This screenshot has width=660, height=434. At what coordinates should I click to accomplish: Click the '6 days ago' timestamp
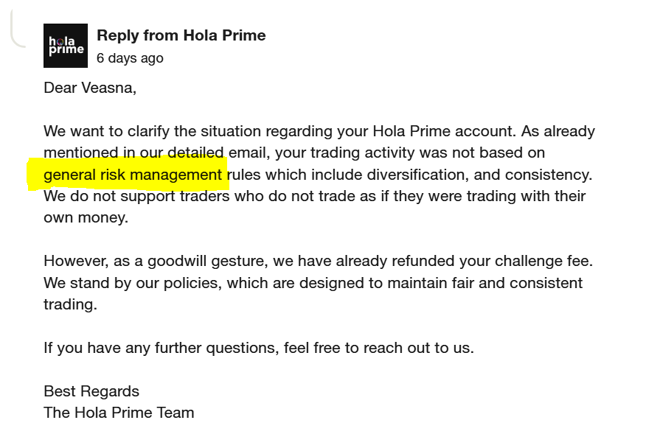130,58
